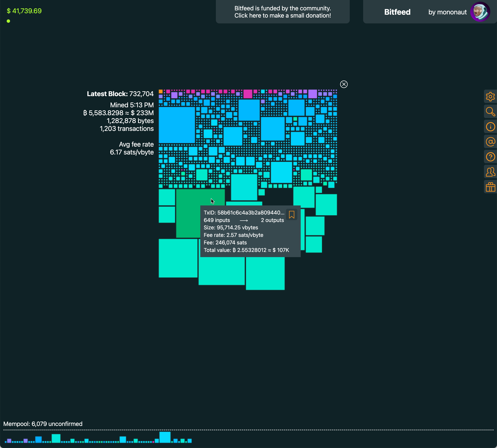Click the 'Total value' line in tooltip

[x=246, y=250]
